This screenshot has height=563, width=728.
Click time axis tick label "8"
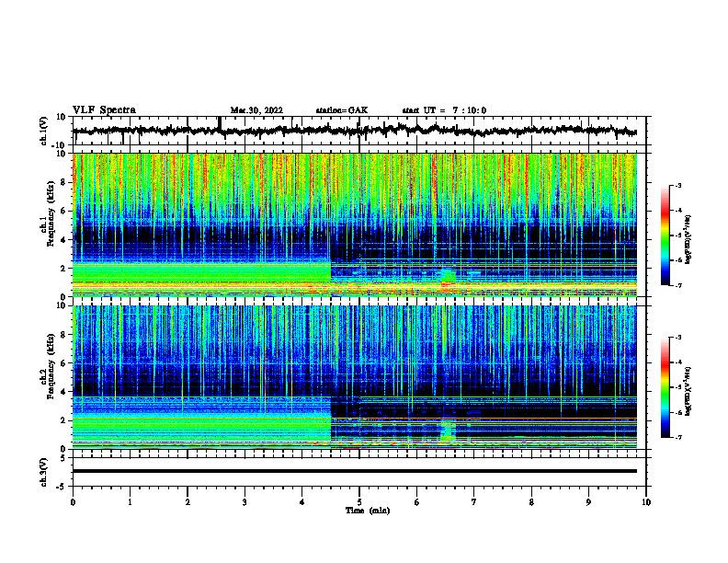(531, 502)
